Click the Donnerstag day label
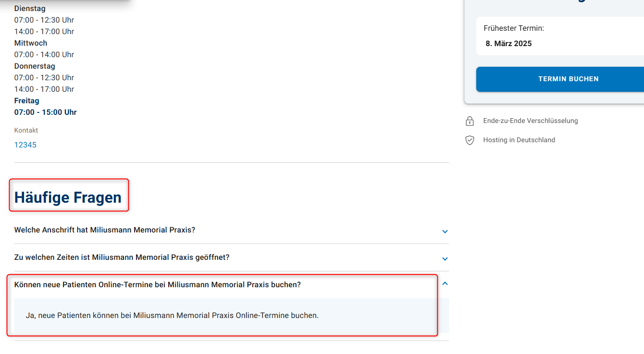 [x=35, y=66]
